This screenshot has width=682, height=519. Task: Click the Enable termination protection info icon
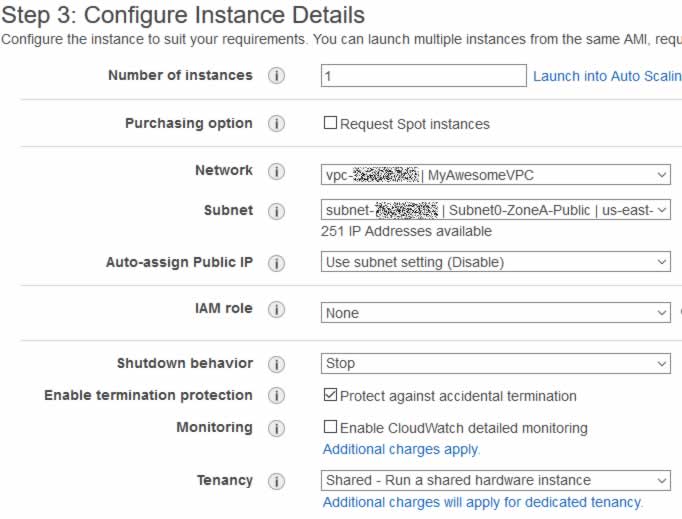tap(276, 395)
